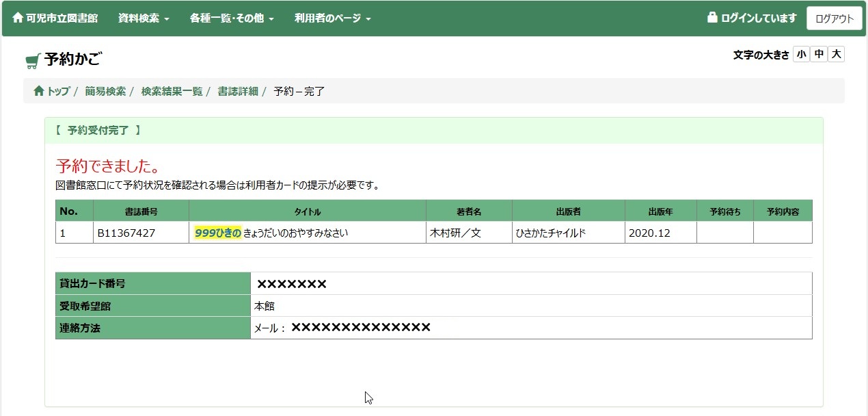Go to 簡易検索 in breadcrumb
This screenshot has width=868, height=416.
click(x=105, y=91)
